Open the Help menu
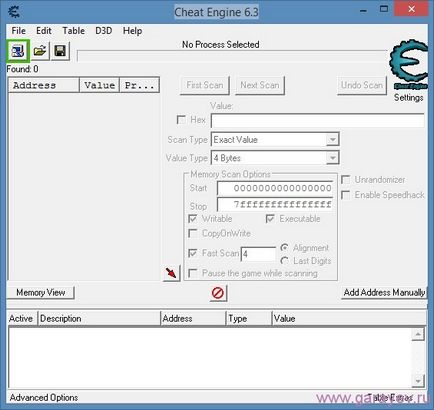This screenshot has height=410, width=434. (132, 31)
